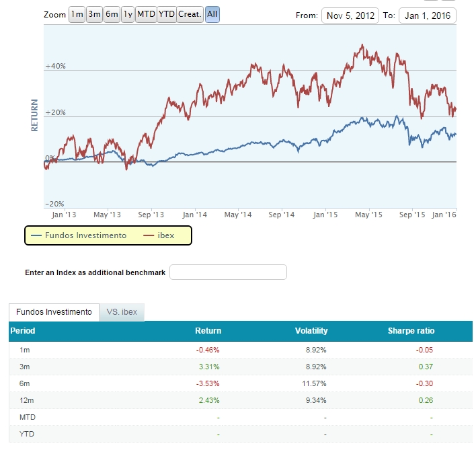Screen dimensions: 476x452
Task: Show All data zoom range
Action: 212,15
